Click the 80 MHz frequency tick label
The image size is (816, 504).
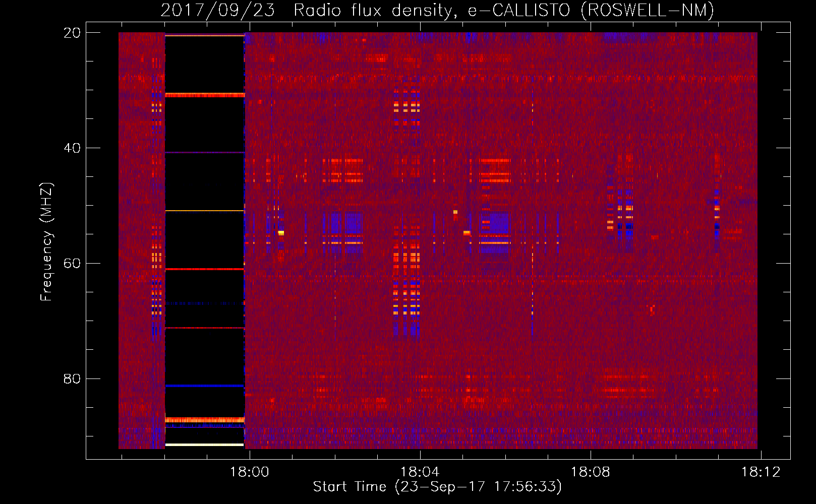click(72, 379)
